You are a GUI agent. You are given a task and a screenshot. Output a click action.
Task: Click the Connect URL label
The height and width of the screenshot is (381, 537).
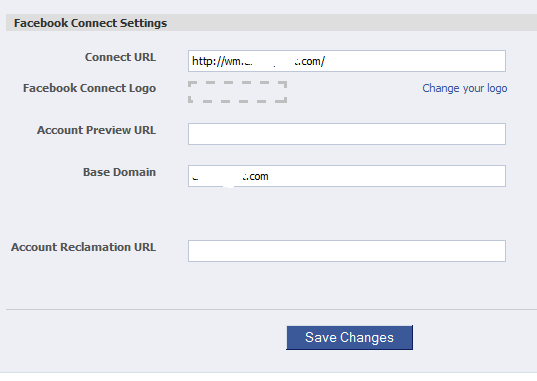(x=120, y=57)
